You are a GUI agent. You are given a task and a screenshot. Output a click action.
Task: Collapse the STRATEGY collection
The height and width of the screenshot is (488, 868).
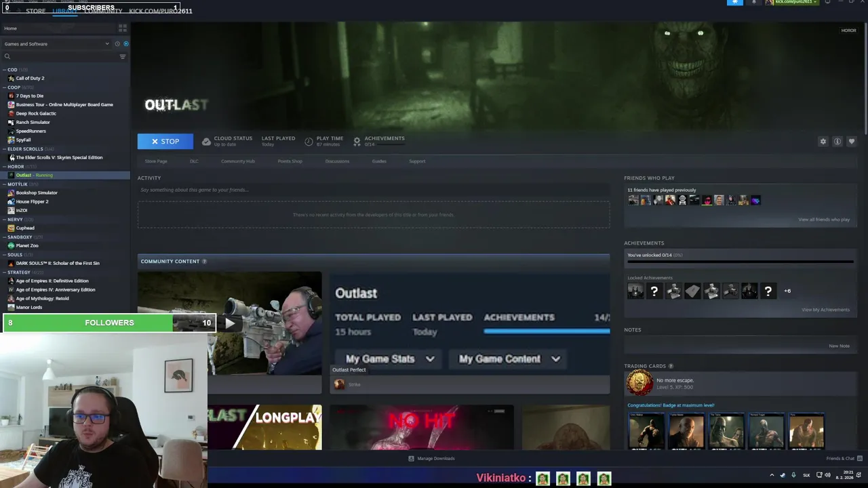coord(5,272)
